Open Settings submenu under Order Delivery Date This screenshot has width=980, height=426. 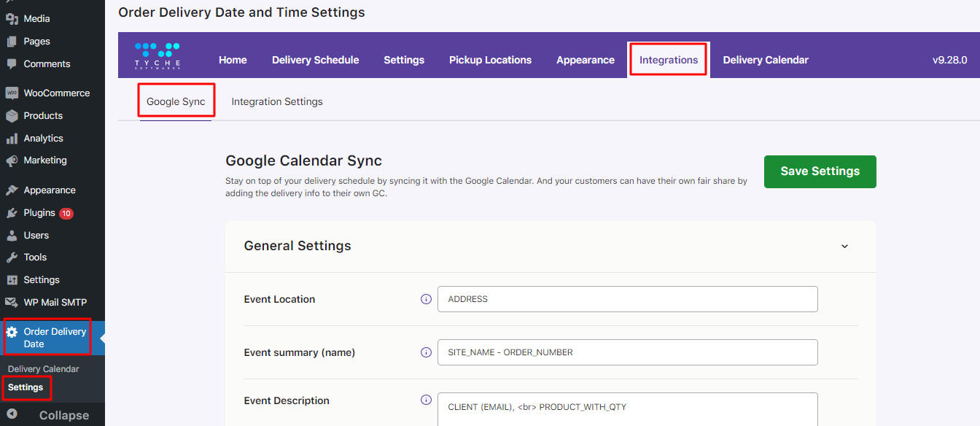click(26, 387)
